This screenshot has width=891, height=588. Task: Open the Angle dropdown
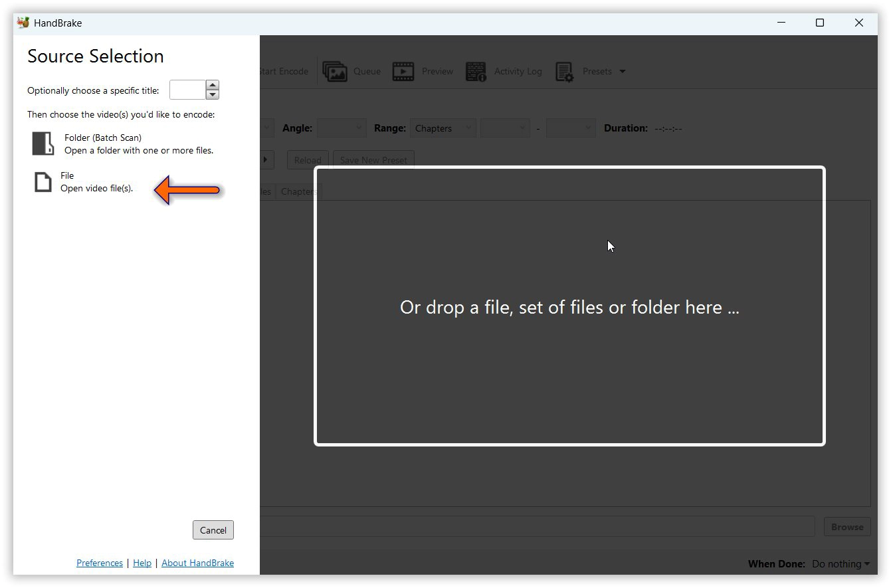coord(342,128)
